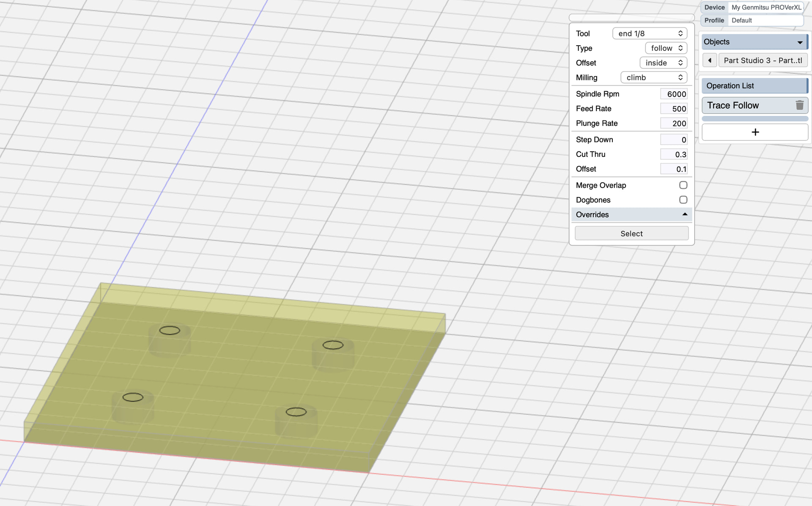The image size is (812, 506).
Task: Click the Cut Thru value field
Action: point(673,154)
